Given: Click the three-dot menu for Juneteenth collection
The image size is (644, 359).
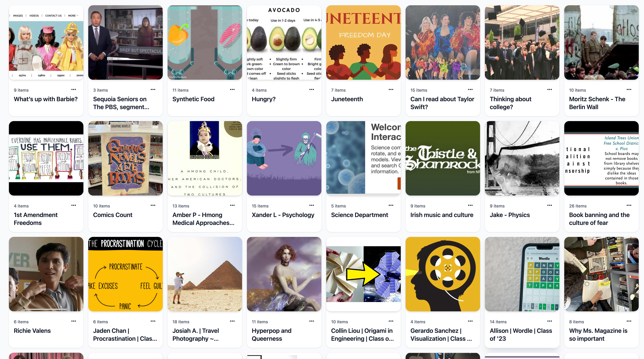Looking at the screenshot, I should point(391,89).
